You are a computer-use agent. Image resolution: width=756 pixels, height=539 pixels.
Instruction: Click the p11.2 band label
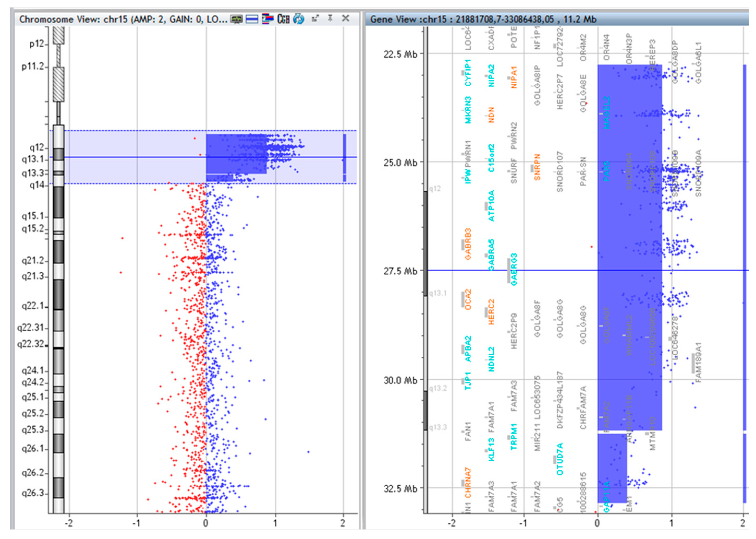click(x=33, y=67)
